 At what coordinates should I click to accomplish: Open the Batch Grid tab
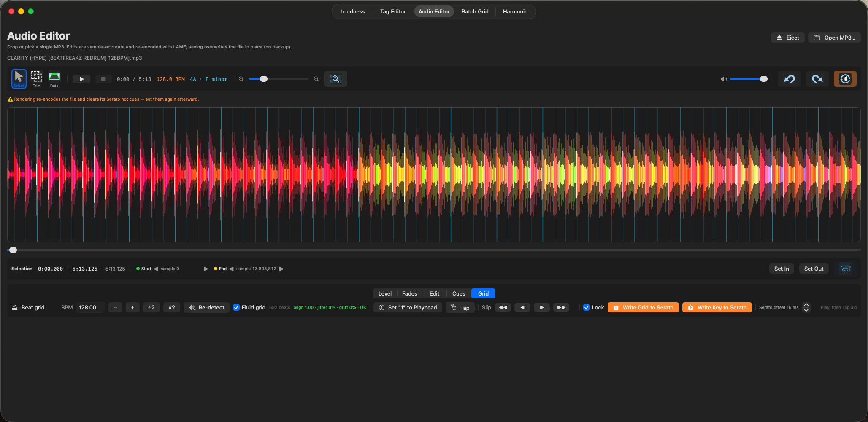click(475, 11)
